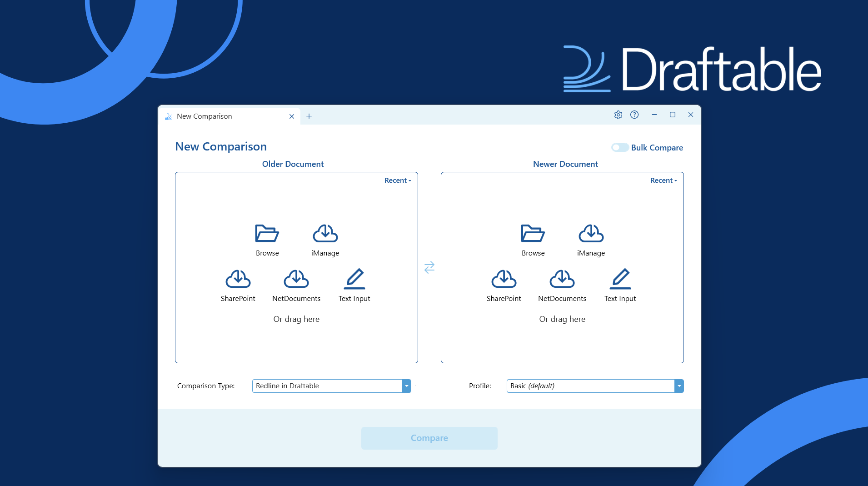Choose NetDocuments in Older Document panel
Image resolution: width=868 pixels, height=486 pixels.
pos(296,279)
